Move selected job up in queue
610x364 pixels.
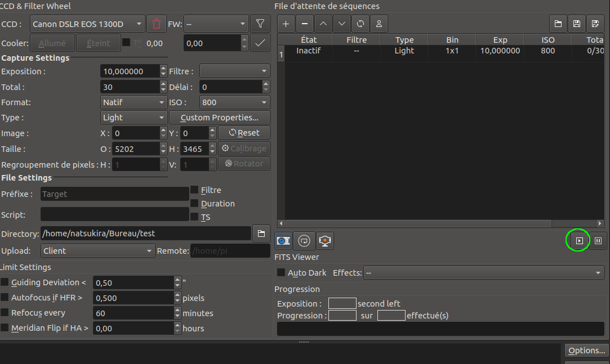tap(323, 24)
